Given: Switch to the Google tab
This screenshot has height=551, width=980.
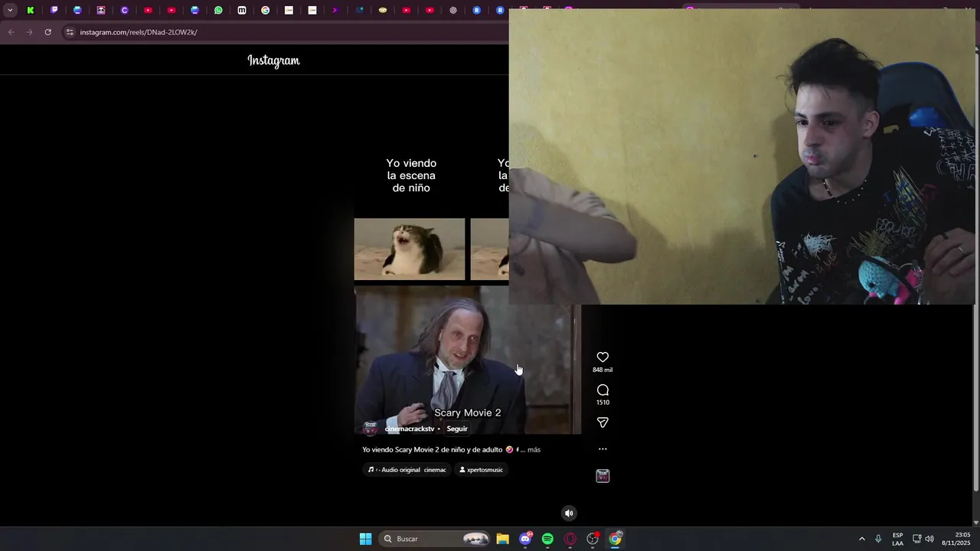Looking at the screenshot, I should tap(265, 10).
